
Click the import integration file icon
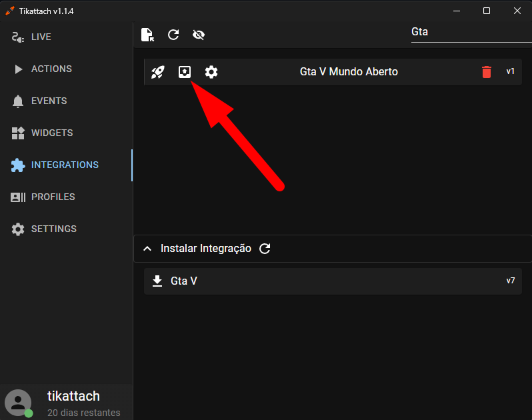tap(147, 35)
